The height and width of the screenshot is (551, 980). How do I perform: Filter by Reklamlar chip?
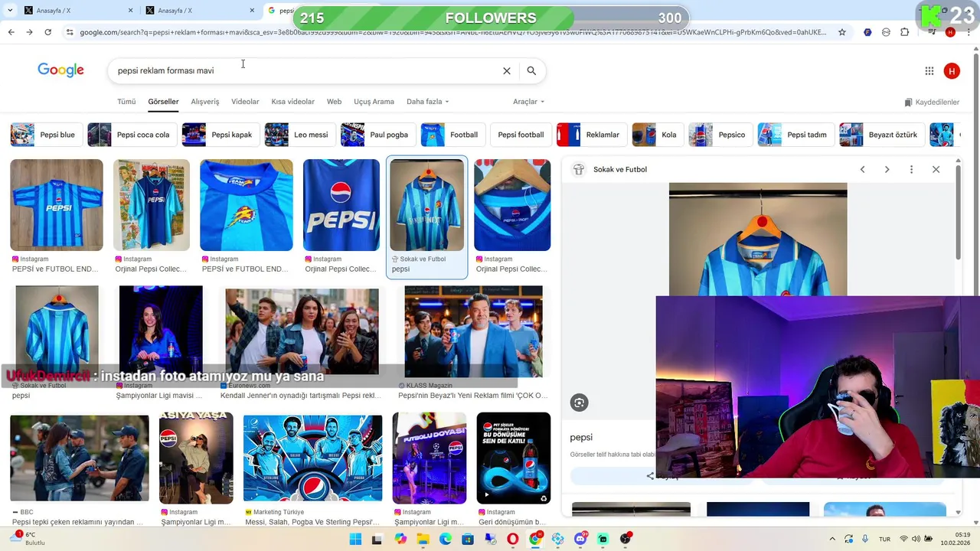tap(591, 135)
